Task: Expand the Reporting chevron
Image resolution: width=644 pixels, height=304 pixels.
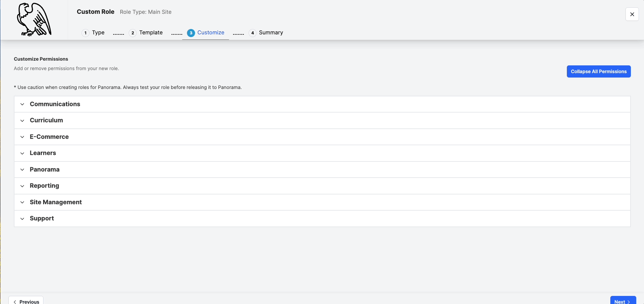Action: click(22, 186)
